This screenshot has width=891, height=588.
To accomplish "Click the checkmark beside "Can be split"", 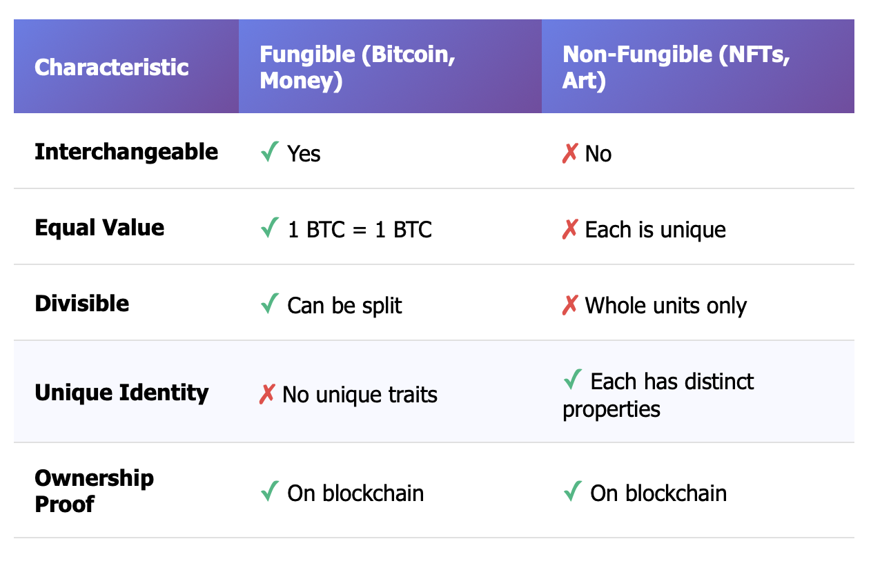I will point(270,304).
